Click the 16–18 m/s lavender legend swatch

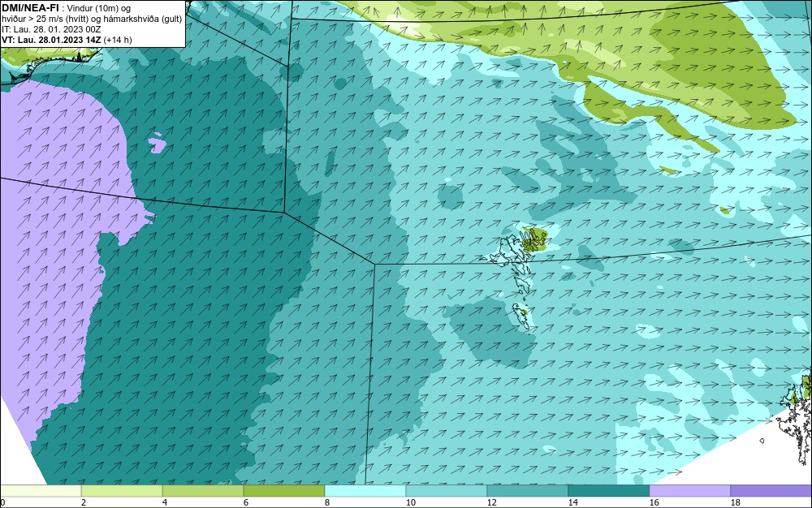tap(689, 491)
